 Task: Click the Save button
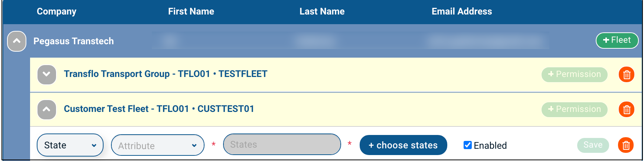(593, 145)
